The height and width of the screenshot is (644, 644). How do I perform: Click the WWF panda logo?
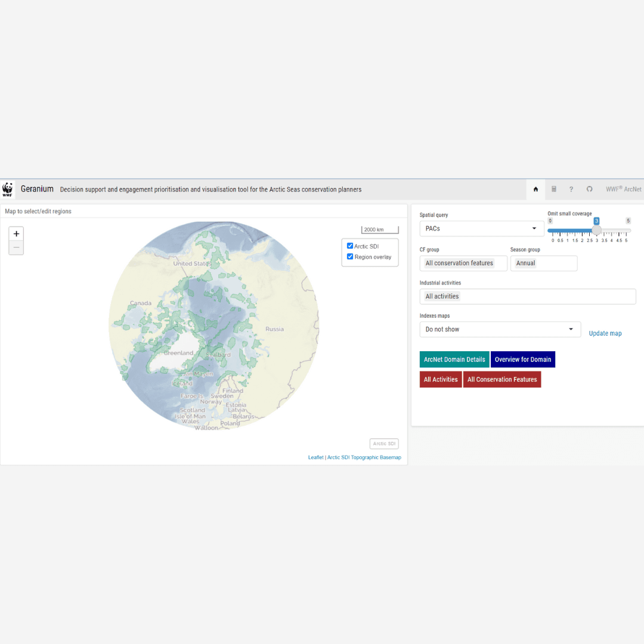(x=8, y=189)
